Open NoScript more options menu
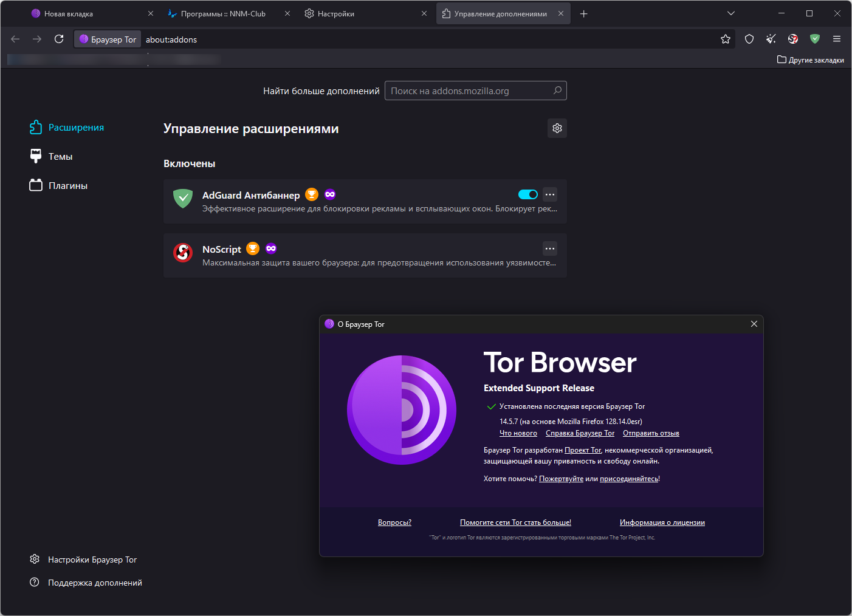This screenshot has width=852, height=616. (x=550, y=248)
